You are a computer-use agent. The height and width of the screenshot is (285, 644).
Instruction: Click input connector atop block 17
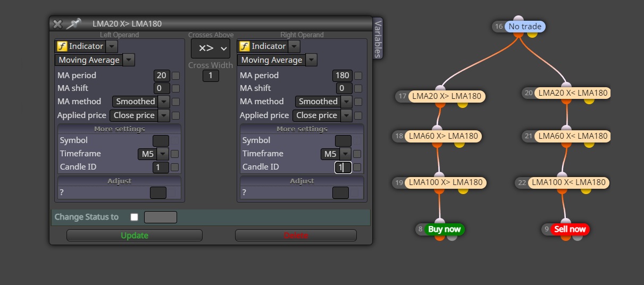[440, 89]
